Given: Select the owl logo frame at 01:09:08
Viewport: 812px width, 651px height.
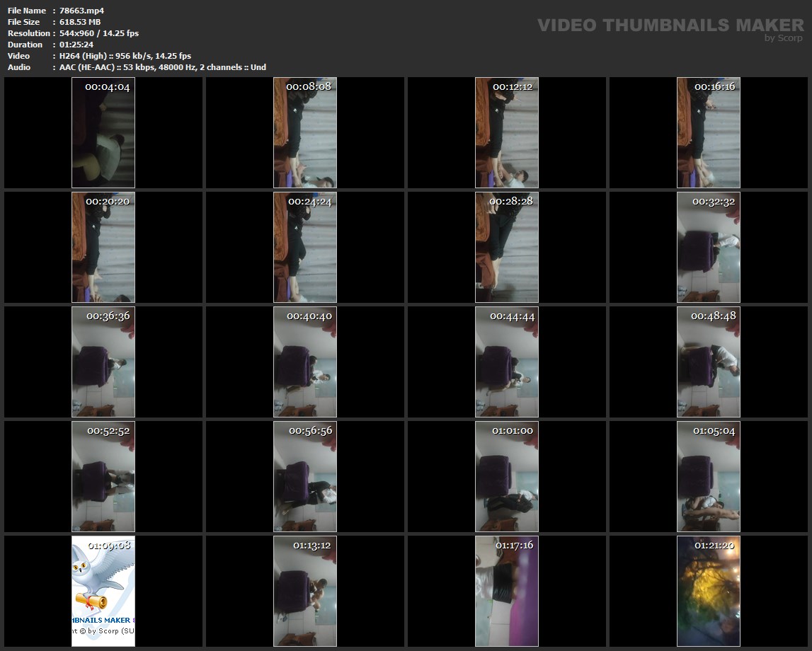Looking at the screenshot, I should [x=103, y=591].
